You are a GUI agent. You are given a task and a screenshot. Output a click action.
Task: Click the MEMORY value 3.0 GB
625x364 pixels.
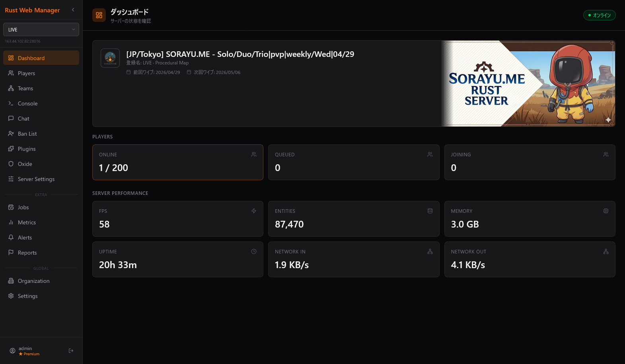pyautogui.click(x=465, y=224)
